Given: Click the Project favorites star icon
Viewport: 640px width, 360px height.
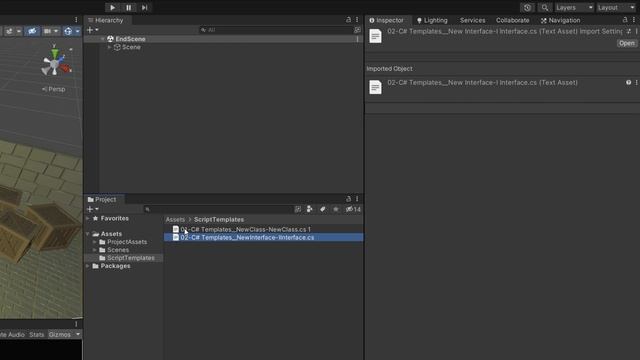Looking at the screenshot, I should (336, 209).
